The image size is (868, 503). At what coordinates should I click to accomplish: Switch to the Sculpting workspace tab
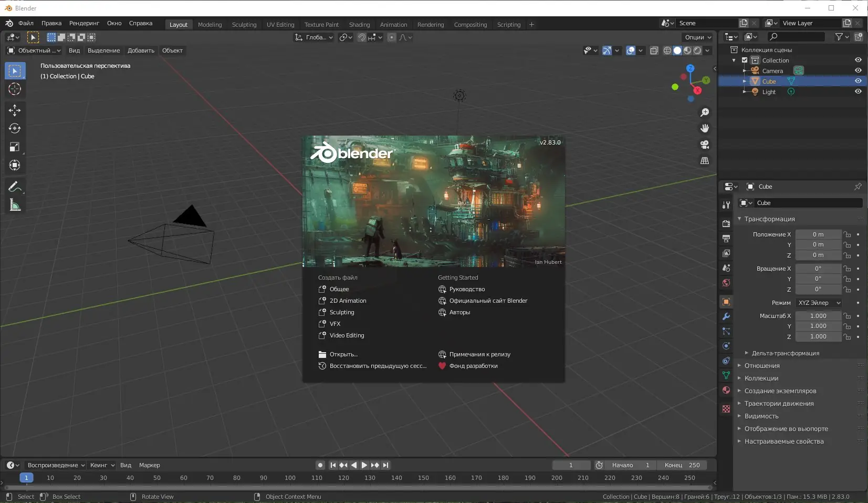coord(244,25)
